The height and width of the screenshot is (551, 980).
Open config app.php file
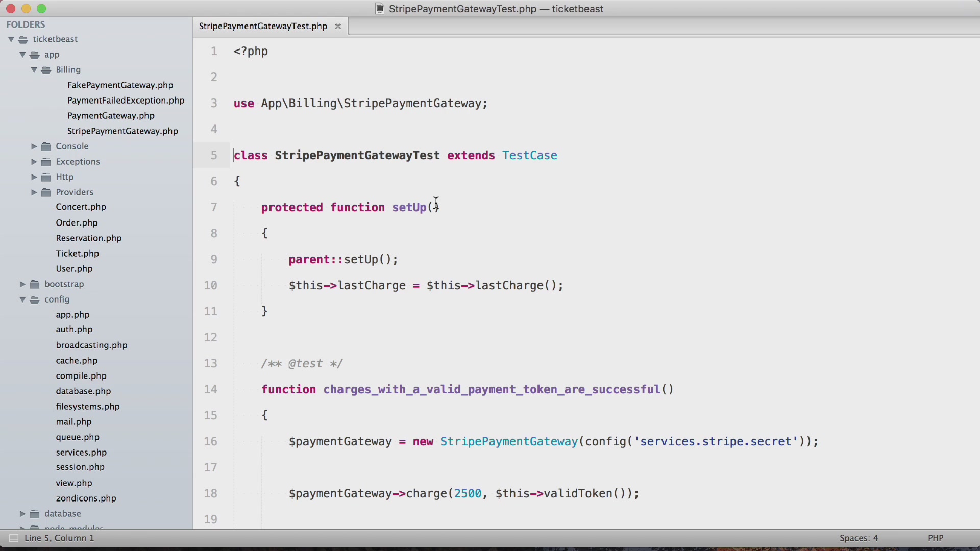click(x=73, y=315)
